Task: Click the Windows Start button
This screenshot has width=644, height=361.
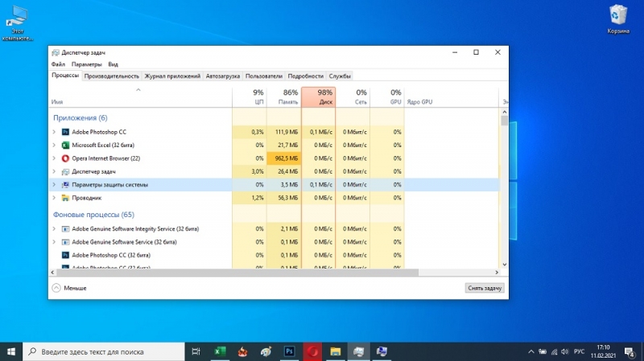Action: [x=11, y=351]
